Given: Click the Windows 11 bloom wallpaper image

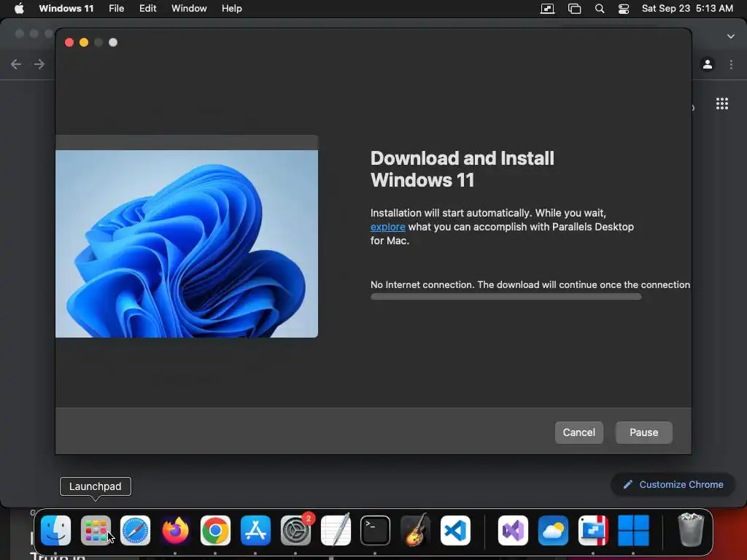Looking at the screenshot, I should click(x=187, y=244).
